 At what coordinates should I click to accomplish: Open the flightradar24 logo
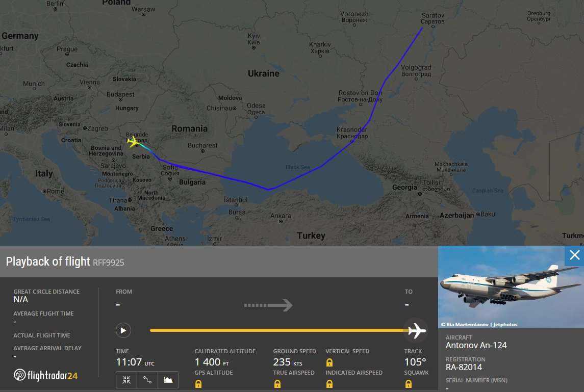[45, 375]
